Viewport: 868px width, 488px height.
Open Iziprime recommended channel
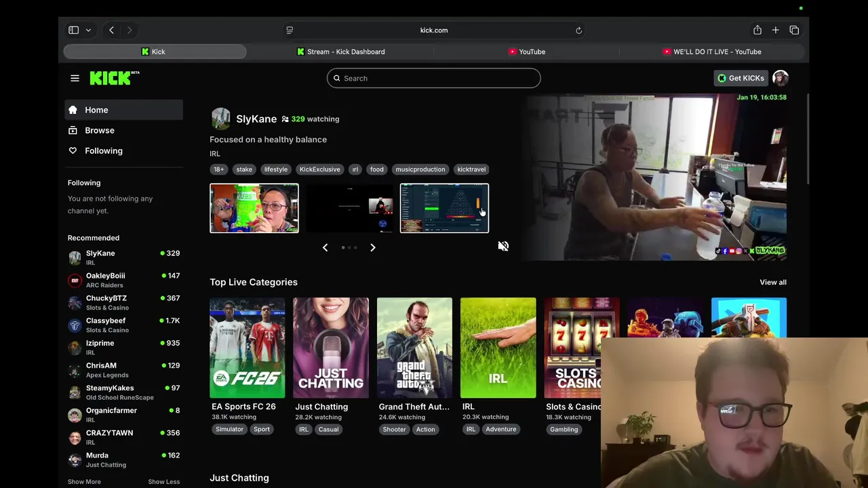[x=123, y=347]
